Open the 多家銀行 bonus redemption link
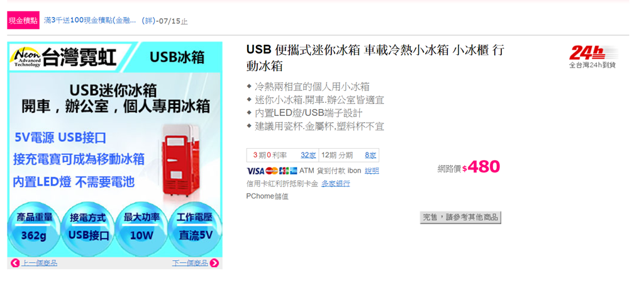This screenshot has height=286, width=644. click(336, 183)
